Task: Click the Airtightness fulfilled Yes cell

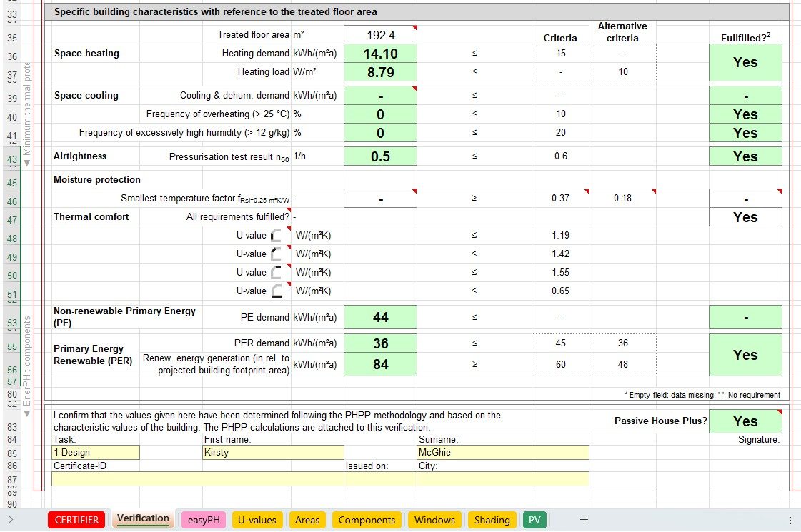Action: pos(745,156)
